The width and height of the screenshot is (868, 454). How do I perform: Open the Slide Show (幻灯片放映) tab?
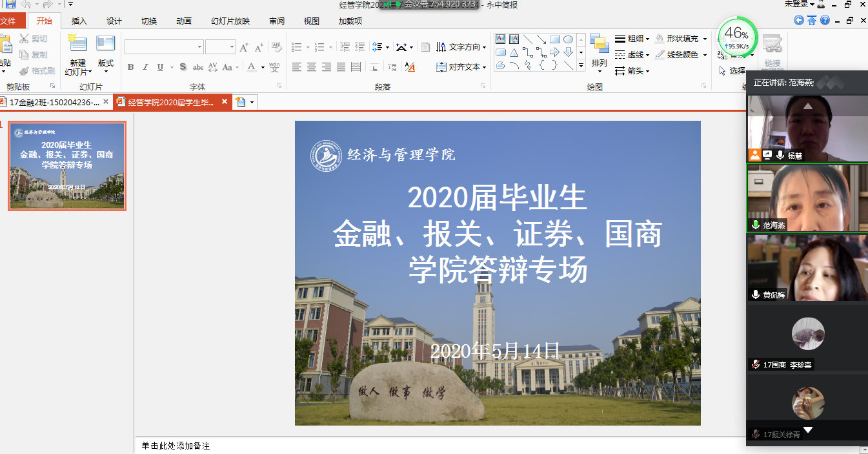[230, 21]
